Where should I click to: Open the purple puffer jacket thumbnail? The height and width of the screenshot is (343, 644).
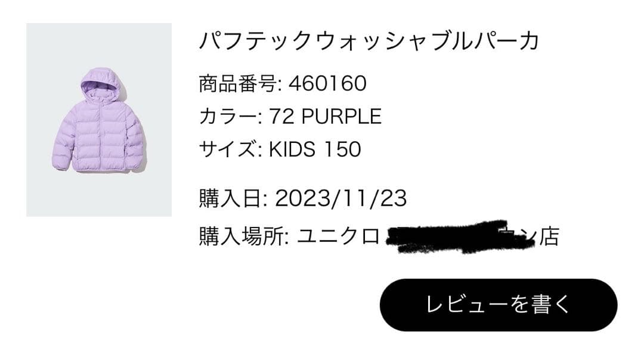point(99,120)
